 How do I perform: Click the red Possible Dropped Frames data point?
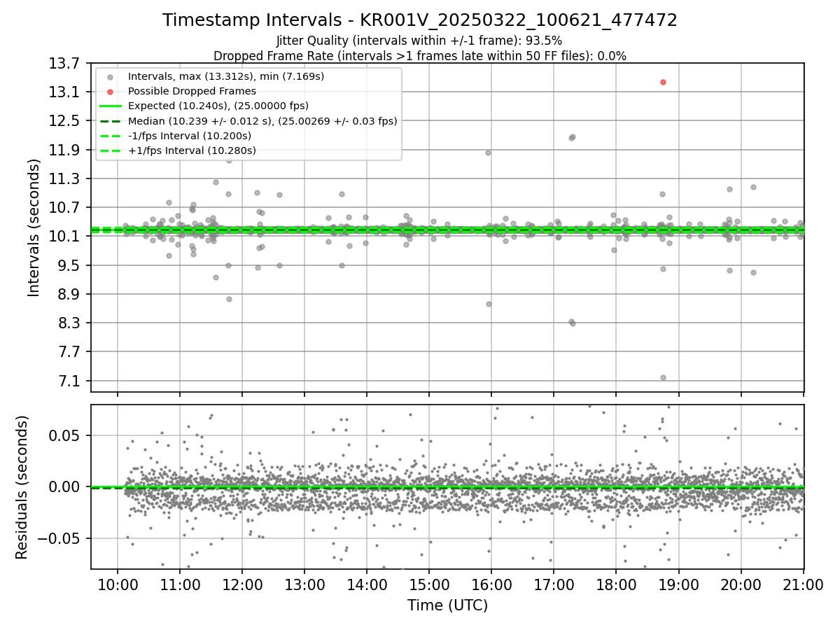coord(662,82)
